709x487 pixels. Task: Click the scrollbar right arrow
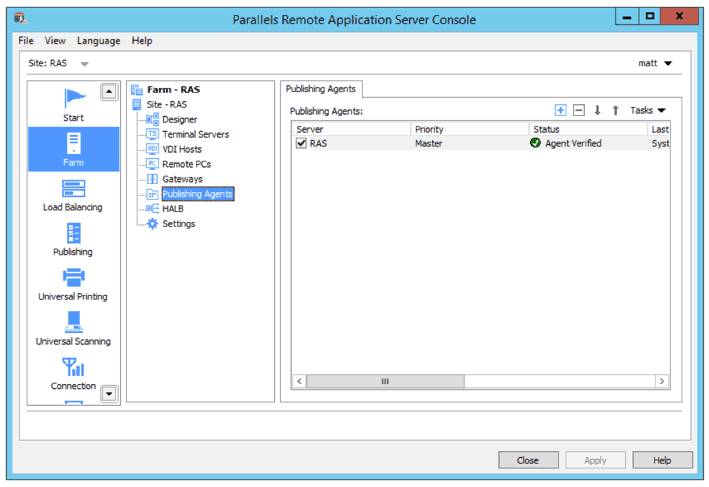pyautogui.click(x=662, y=381)
